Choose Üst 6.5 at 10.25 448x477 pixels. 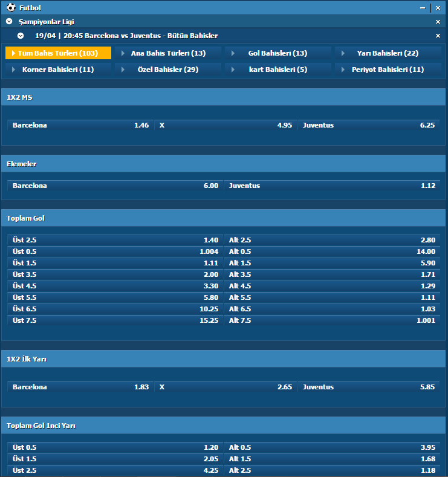[115, 309]
